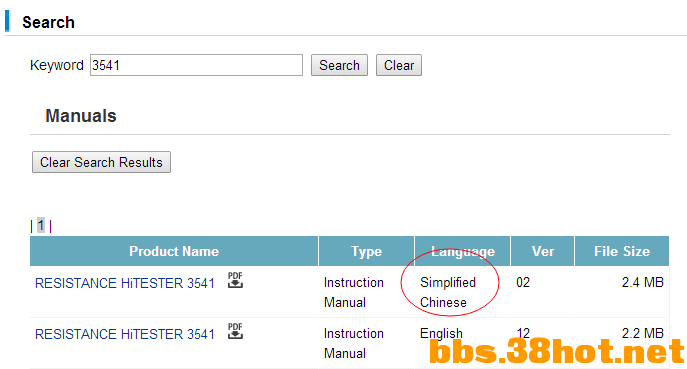Click Instruction Manual in English row
The width and height of the screenshot is (687, 369).
354,343
